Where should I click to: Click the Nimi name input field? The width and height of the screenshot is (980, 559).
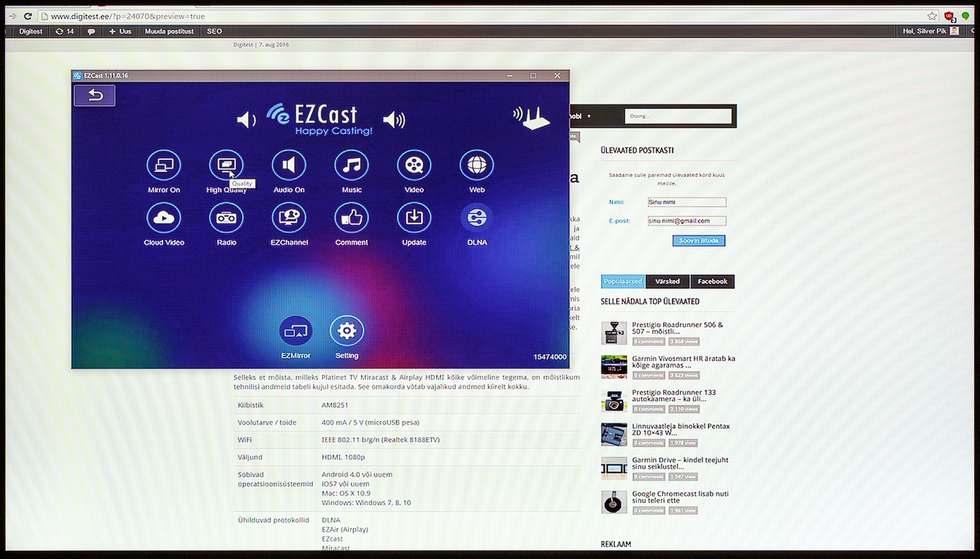pos(687,202)
